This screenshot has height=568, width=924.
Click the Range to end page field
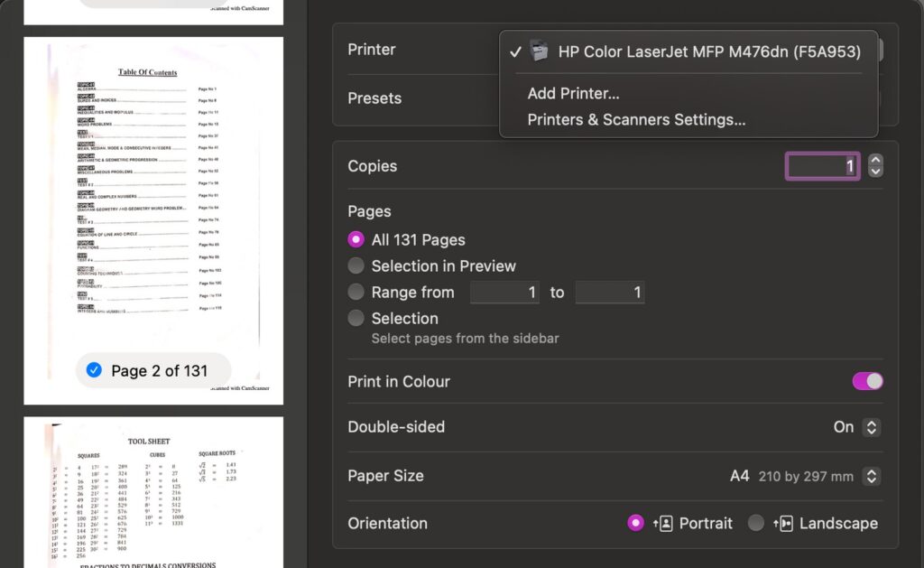click(610, 292)
